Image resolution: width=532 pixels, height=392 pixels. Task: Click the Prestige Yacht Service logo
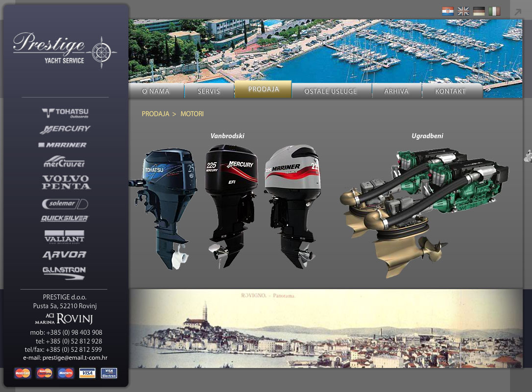point(64,50)
